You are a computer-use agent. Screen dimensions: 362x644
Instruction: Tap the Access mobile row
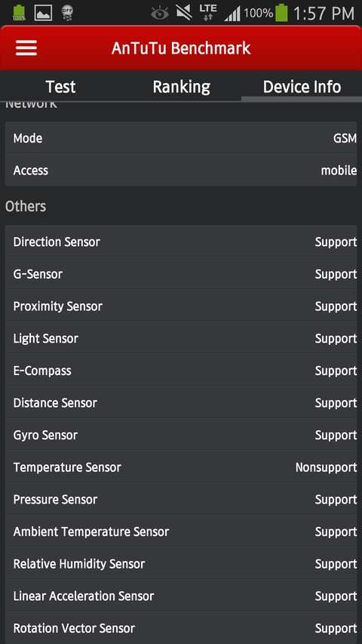click(181, 170)
